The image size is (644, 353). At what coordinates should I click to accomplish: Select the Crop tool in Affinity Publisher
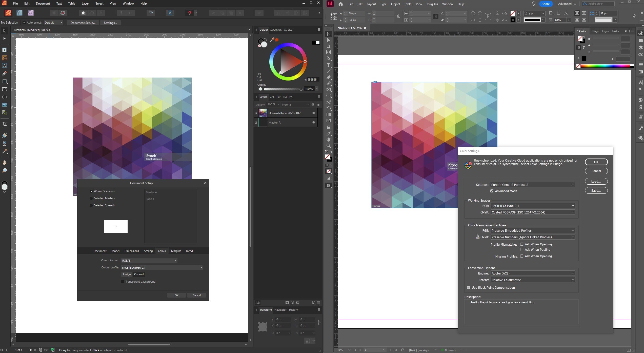point(5,124)
